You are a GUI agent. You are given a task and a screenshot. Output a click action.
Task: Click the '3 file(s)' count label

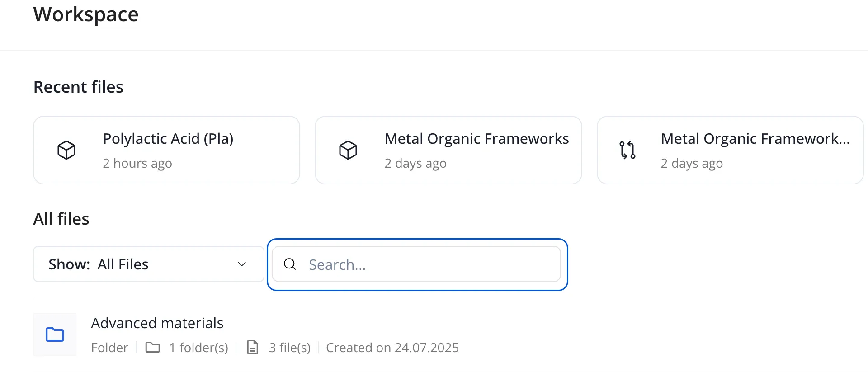290,348
